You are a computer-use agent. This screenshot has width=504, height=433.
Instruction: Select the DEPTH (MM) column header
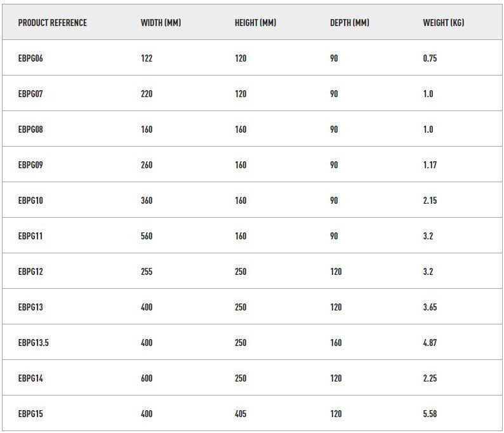(x=349, y=23)
